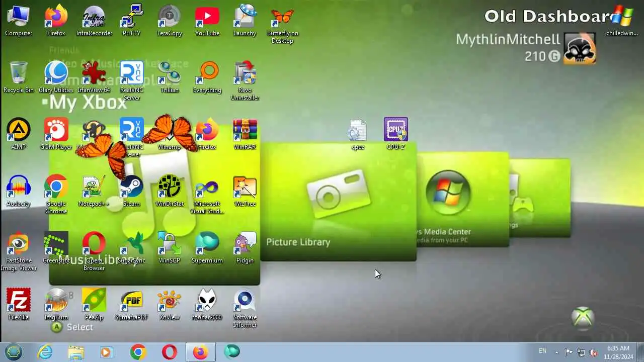Viewport: 644px width, 362px height.
Task: Select the IrfanView 64 icon
Action: tap(94, 77)
